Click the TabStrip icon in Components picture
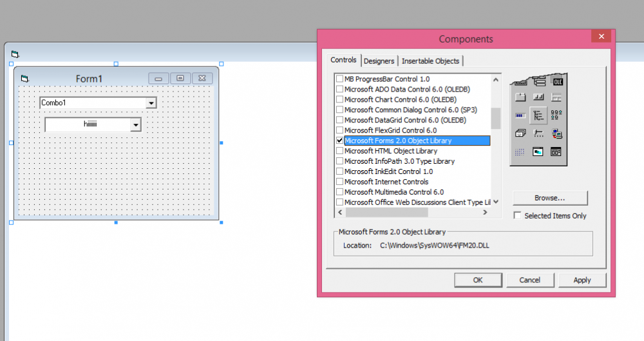Image resolution: width=644 pixels, height=341 pixels. 520,97
